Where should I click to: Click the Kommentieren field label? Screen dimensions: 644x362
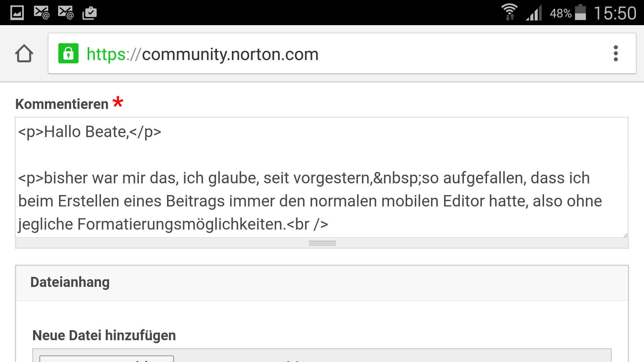point(62,104)
